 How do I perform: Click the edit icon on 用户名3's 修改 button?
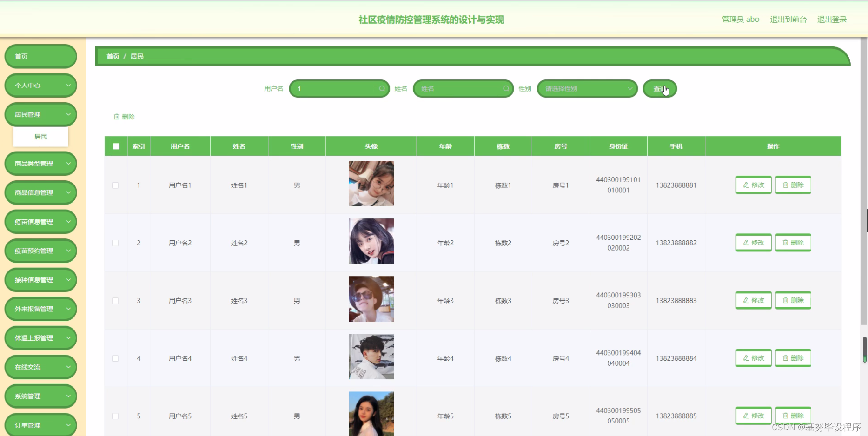pos(747,300)
